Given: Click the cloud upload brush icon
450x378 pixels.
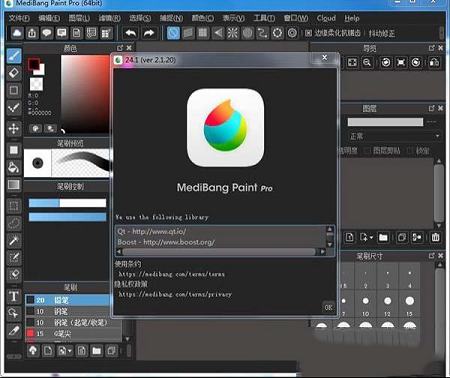Looking at the screenshot, I should [33, 351].
